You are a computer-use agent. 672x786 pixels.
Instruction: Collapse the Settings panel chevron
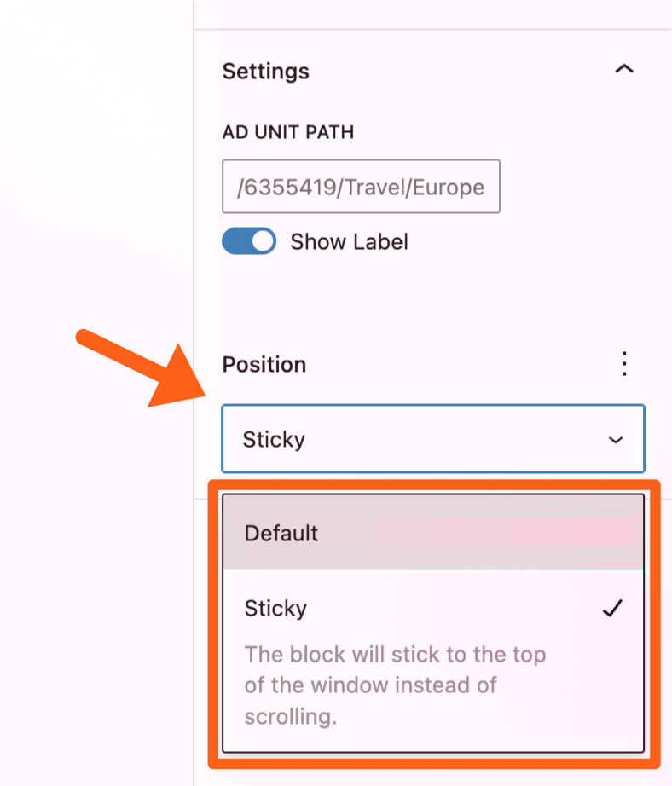(624, 70)
